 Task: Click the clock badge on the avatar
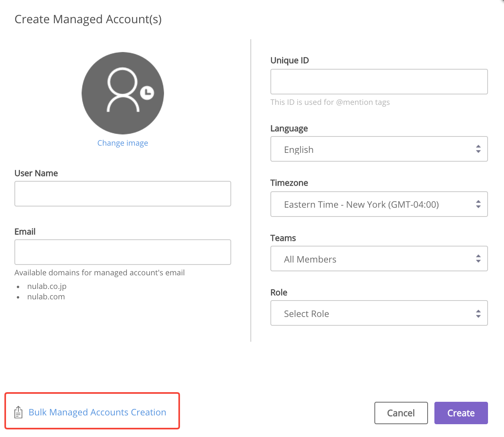pyautogui.click(x=147, y=93)
